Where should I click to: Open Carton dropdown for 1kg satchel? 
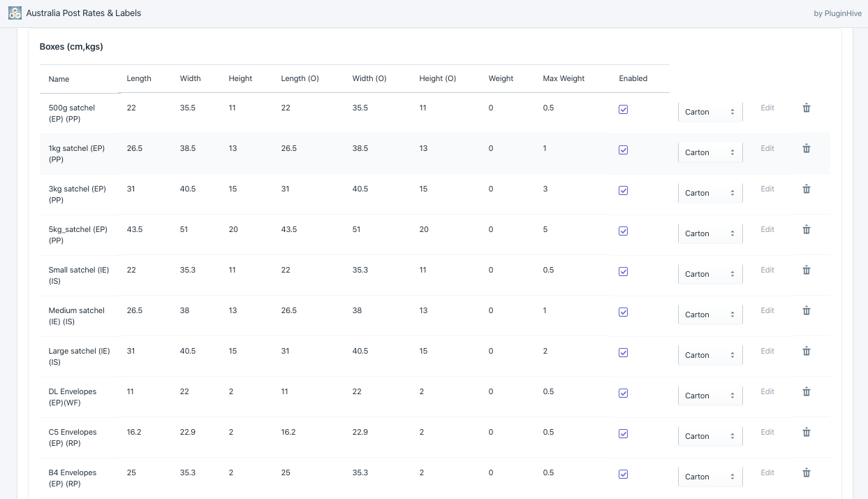[x=710, y=152]
